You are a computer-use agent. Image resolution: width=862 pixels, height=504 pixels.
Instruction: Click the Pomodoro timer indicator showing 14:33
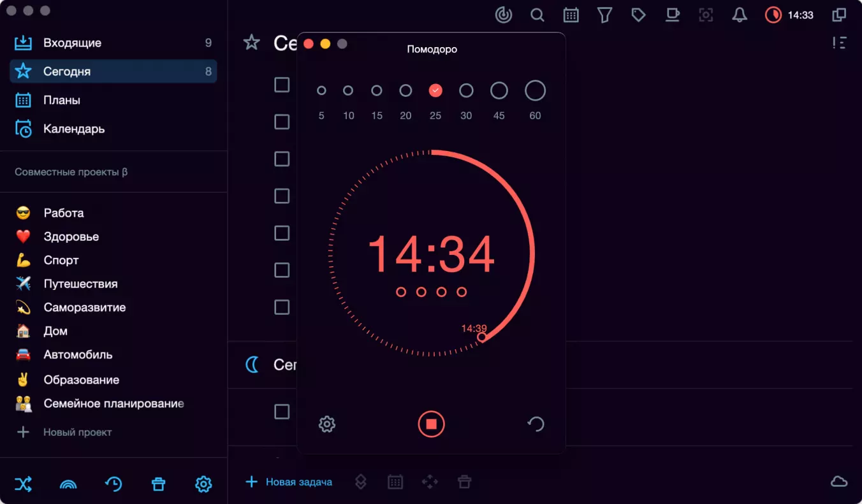[x=789, y=15]
